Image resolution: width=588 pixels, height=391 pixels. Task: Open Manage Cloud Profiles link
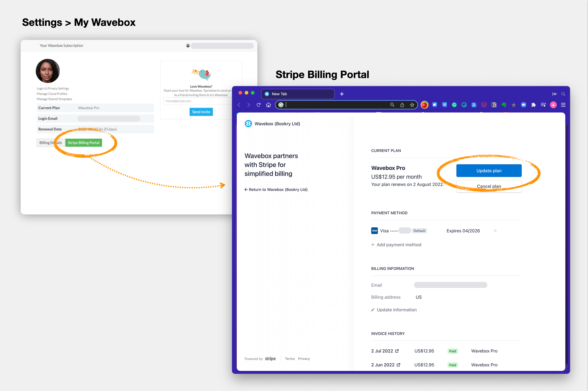pos(52,94)
